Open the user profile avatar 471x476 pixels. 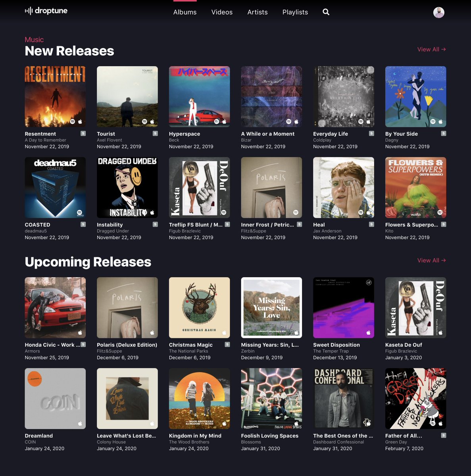point(438,12)
